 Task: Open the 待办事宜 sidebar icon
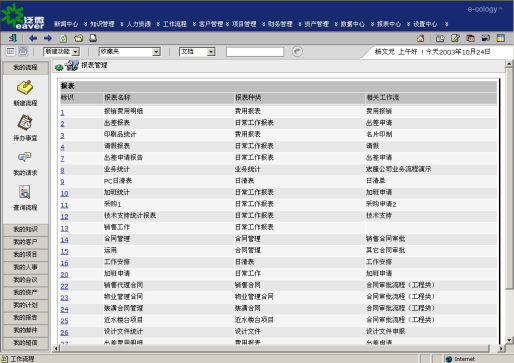[x=25, y=122]
